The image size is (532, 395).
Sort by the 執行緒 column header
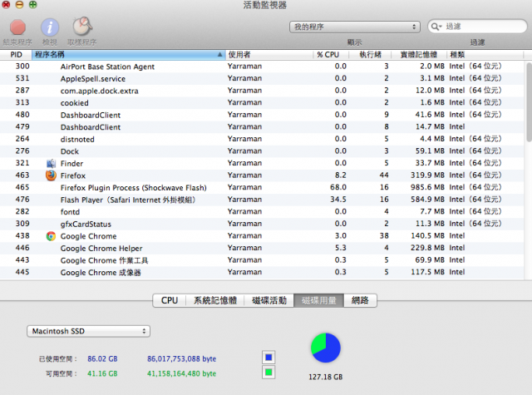[370, 55]
